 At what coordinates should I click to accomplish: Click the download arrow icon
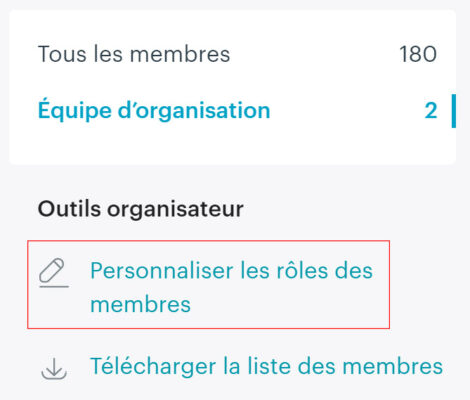(x=54, y=369)
